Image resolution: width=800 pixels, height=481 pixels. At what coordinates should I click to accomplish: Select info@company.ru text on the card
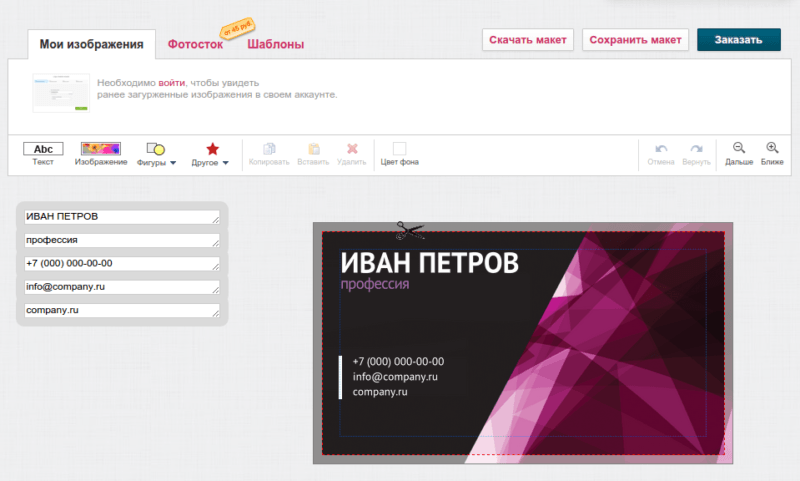pyautogui.click(x=395, y=377)
